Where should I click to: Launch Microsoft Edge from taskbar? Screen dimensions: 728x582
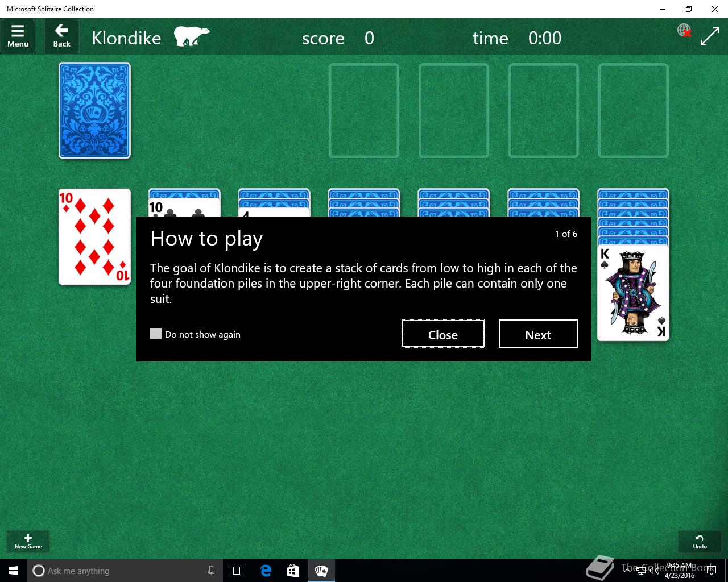click(x=266, y=571)
